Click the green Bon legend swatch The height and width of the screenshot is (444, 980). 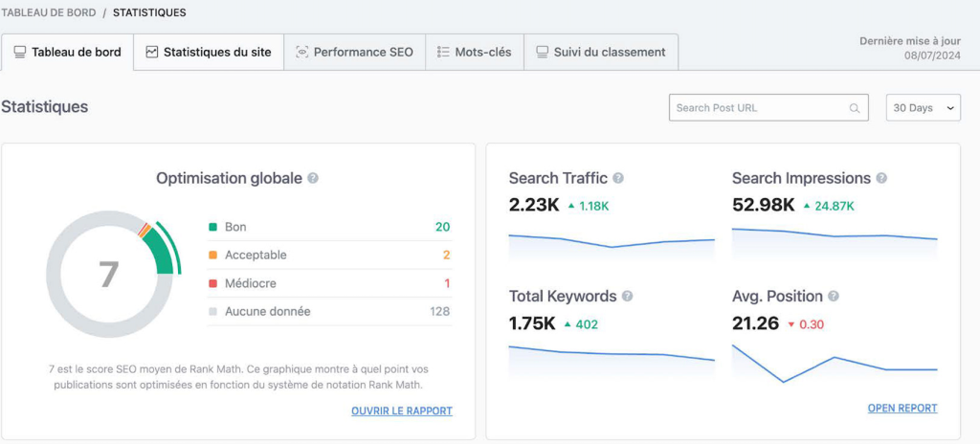click(x=212, y=227)
